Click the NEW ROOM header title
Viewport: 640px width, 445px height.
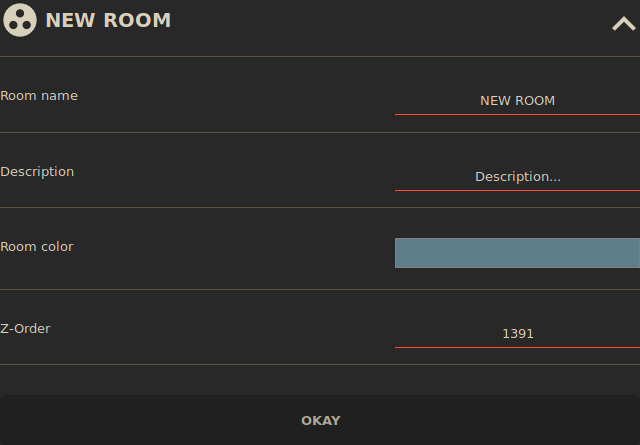pos(108,20)
